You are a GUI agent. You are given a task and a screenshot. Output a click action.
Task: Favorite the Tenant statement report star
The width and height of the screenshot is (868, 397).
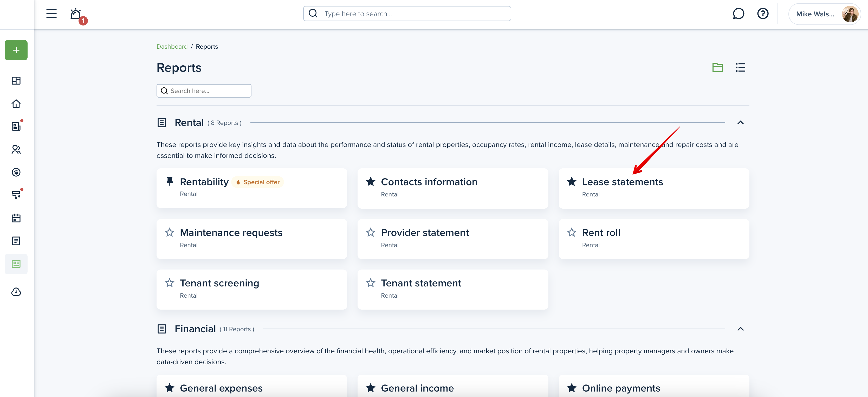pyautogui.click(x=371, y=283)
